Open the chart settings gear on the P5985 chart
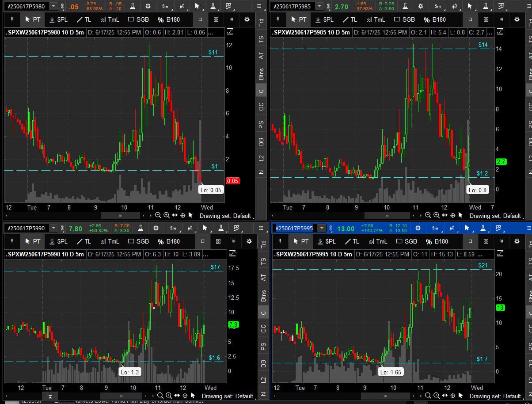The width and height of the screenshot is (532, 404). click(421, 6)
